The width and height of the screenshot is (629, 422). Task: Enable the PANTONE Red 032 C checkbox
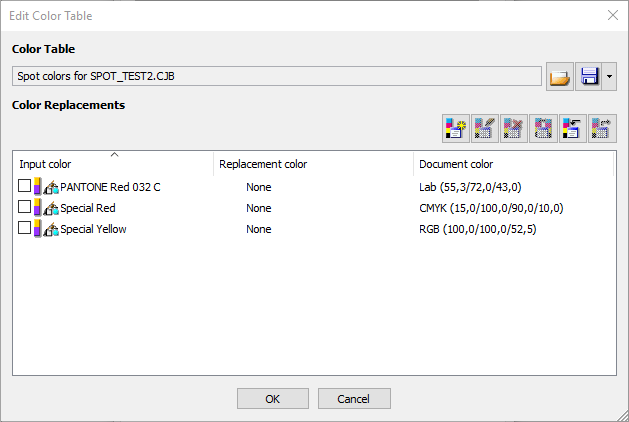24,186
